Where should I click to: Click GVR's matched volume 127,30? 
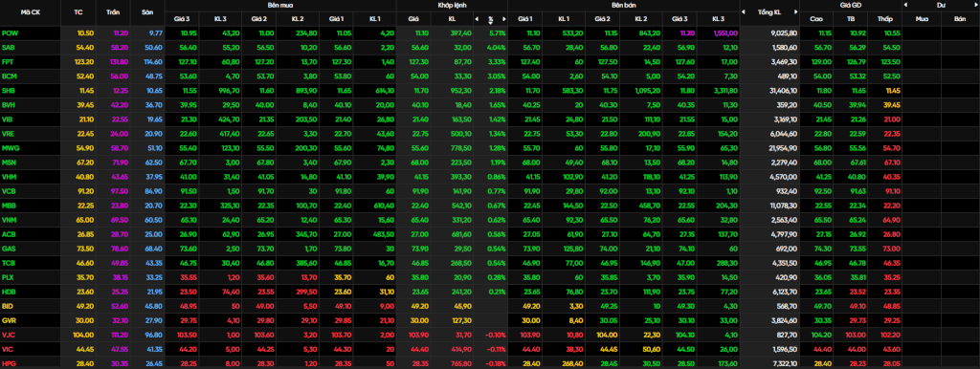463,320
